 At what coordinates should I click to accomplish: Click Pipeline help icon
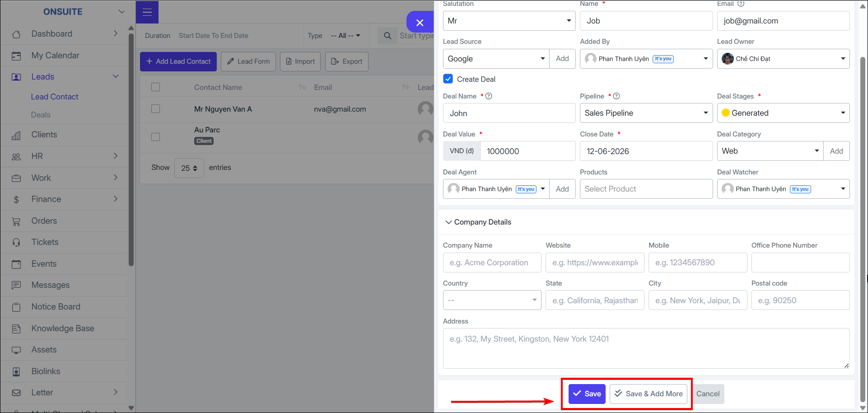point(616,96)
